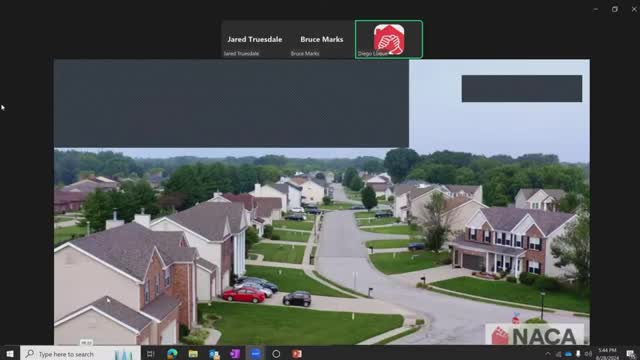Open Outlook from the taskbar
Screen dimensions: 640x360
coord(214,354)
